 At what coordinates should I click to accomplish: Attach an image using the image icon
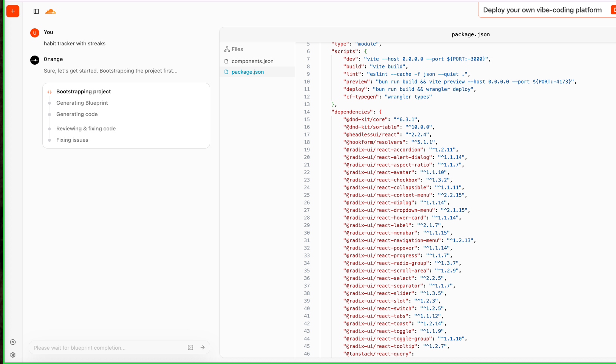tap(190, 347)
